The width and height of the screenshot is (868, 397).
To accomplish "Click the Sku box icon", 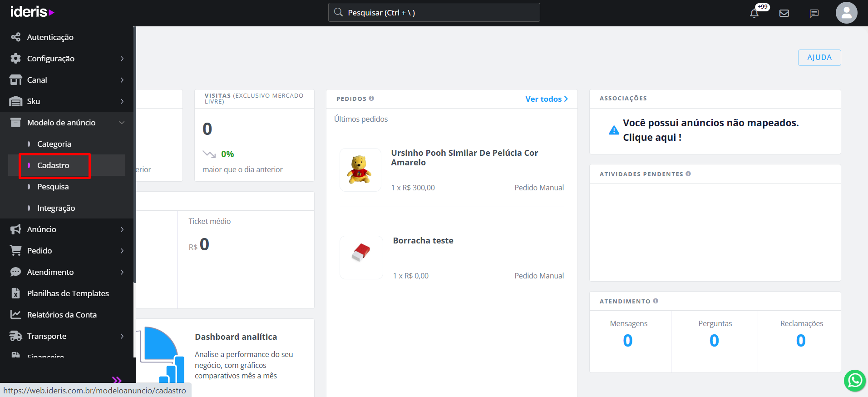I will coord(16,101).
